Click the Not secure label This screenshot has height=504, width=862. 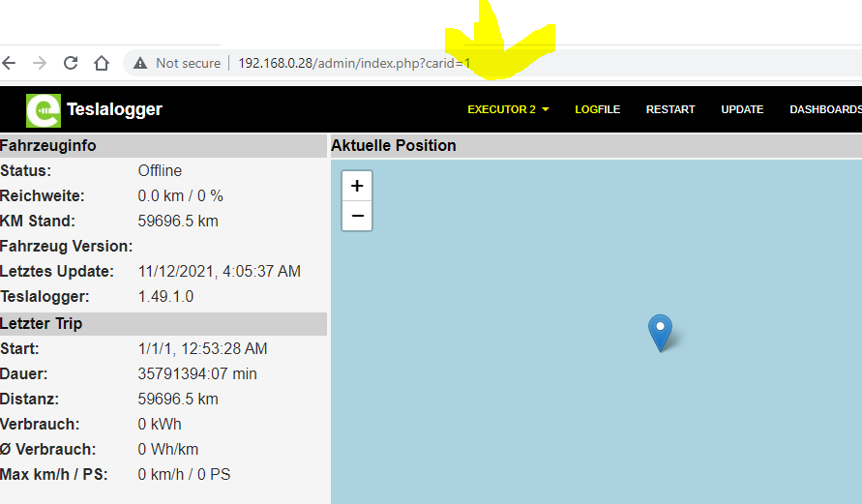click(188, 63)
